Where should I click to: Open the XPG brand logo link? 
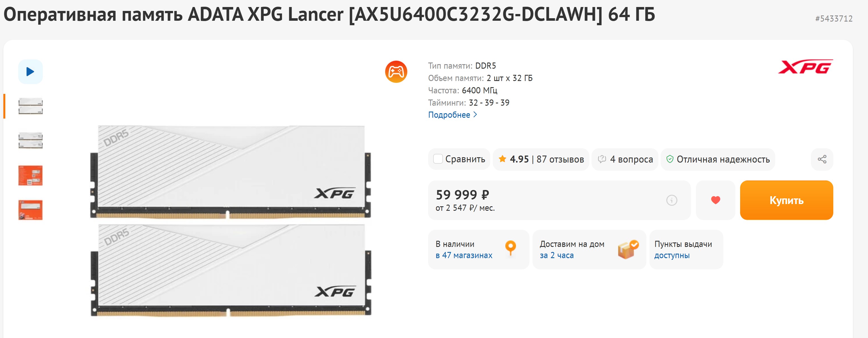coord(805,66)
